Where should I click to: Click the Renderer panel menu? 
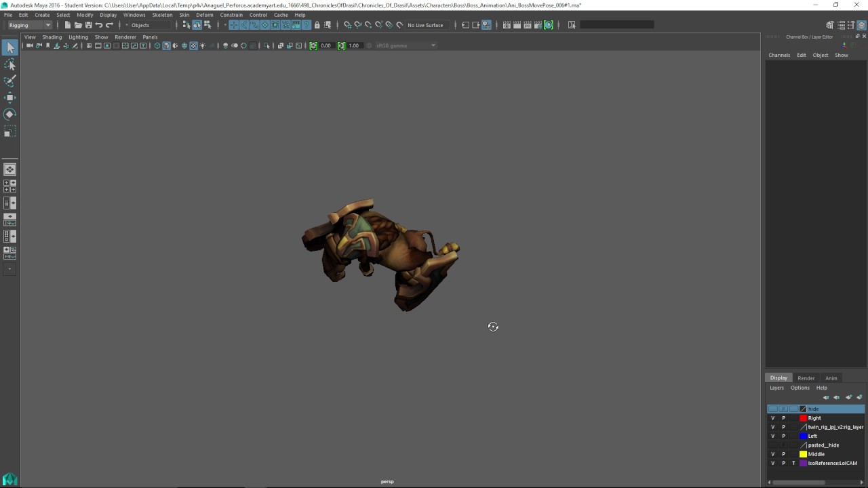tap(125, 37)
